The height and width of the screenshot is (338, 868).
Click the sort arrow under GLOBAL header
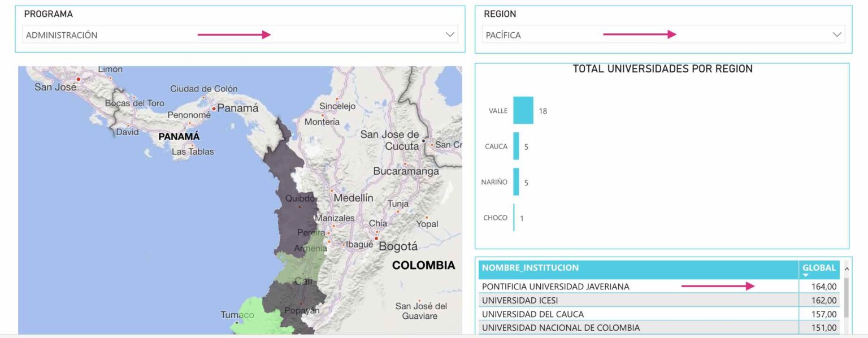806,275
